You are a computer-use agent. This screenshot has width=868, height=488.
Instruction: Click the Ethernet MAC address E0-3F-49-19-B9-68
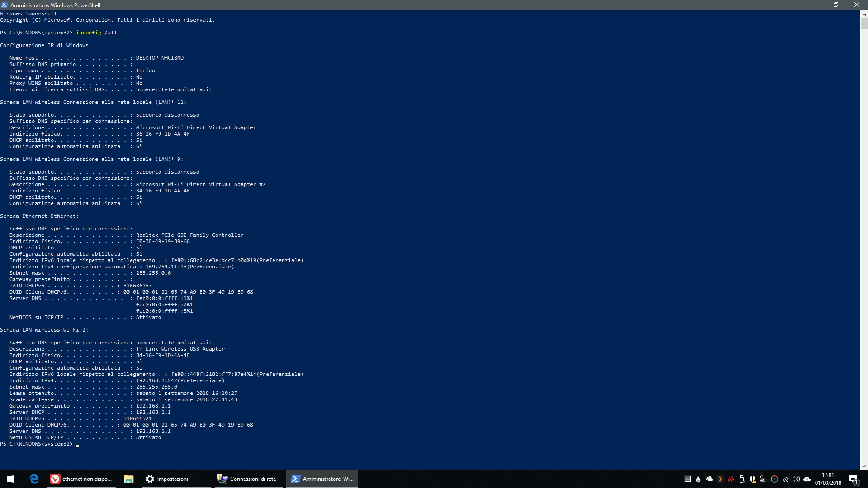[163, 241]
